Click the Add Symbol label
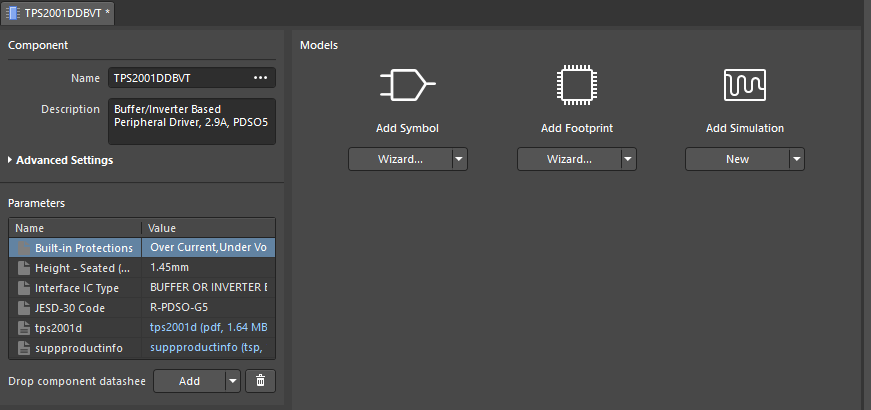This screenshot has height=410, width=871. point(407,128)
